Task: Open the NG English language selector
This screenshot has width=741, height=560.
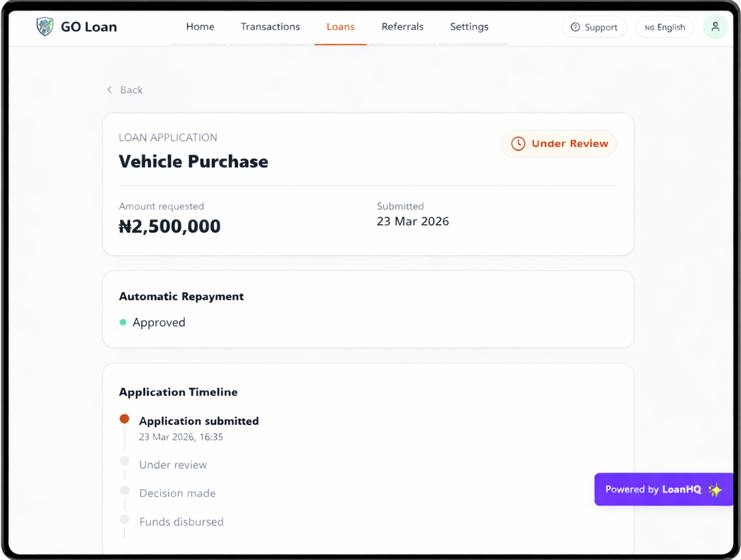Action: coord(664,27)
